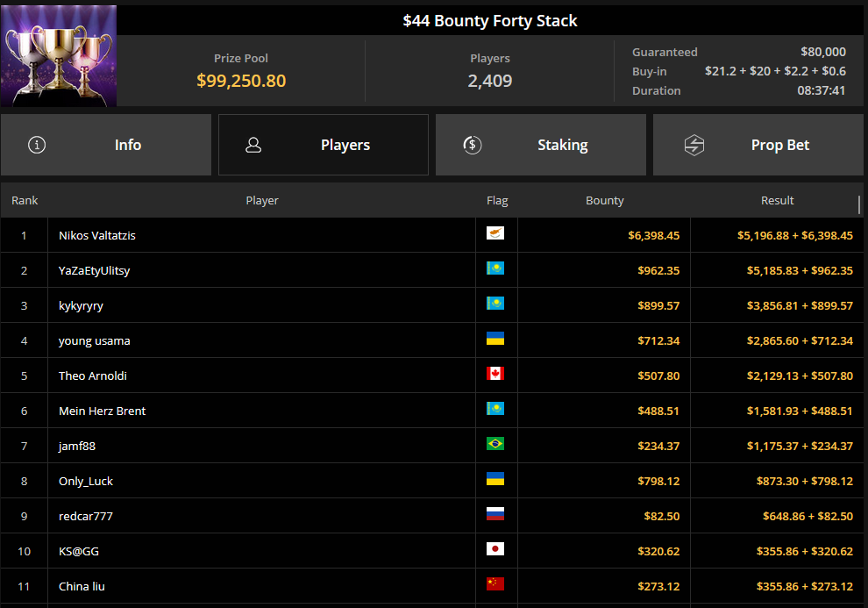Click the trophy tournament thumbnail
The image size is (868, 608).
[x=59, y=55]
